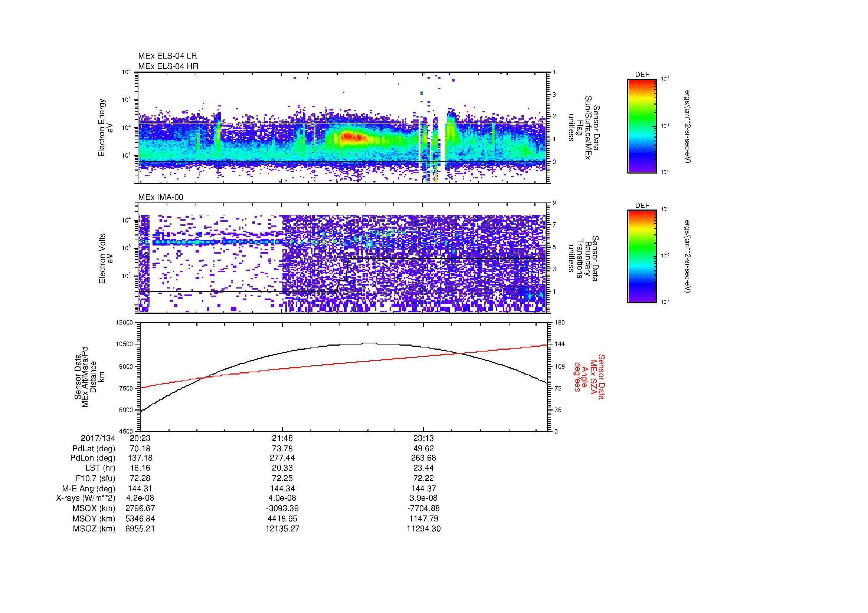Click the 'Electron Energy eV' axis label
The image size is (868, 613).
[x=105, y=128]
